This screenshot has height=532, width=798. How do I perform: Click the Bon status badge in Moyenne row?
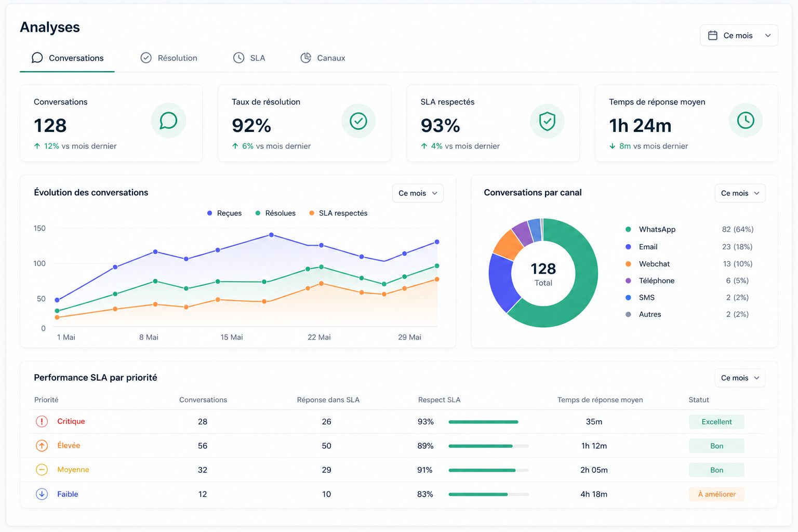716,470
